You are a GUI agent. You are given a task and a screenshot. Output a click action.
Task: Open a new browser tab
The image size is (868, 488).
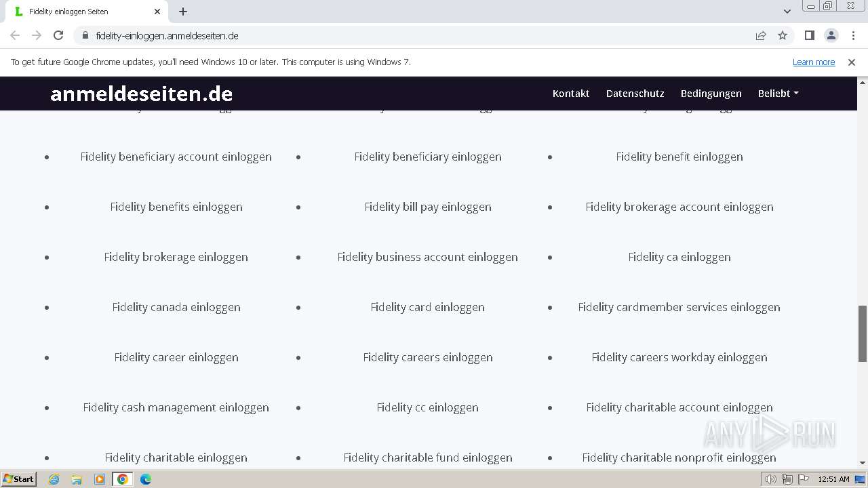[183, 12]
